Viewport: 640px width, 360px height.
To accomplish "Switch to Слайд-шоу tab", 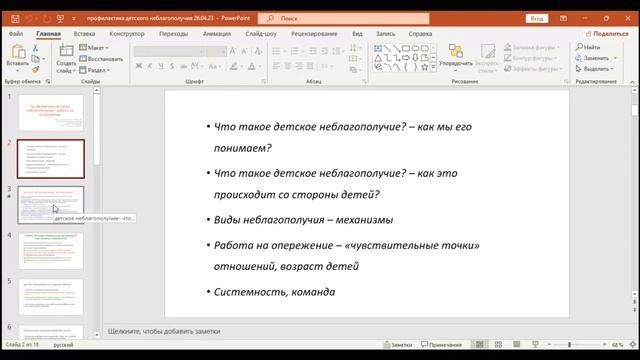I will 261,34.
